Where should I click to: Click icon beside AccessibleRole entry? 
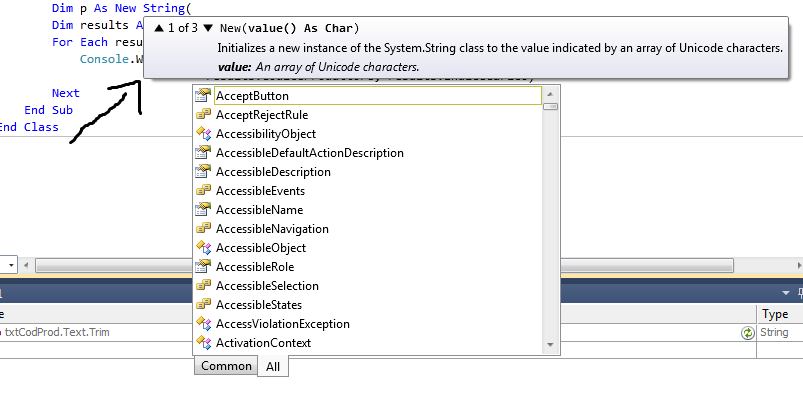(203, 266)
